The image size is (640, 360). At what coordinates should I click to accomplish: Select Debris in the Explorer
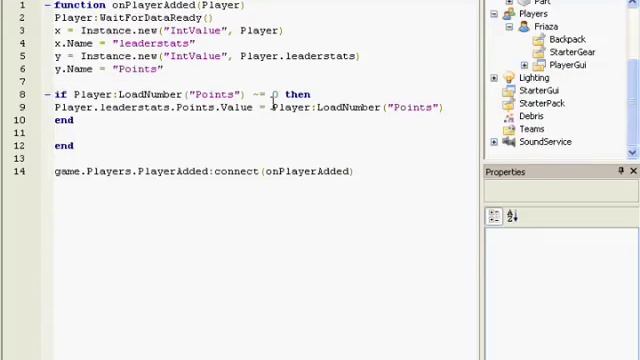(x=531, y=116)
